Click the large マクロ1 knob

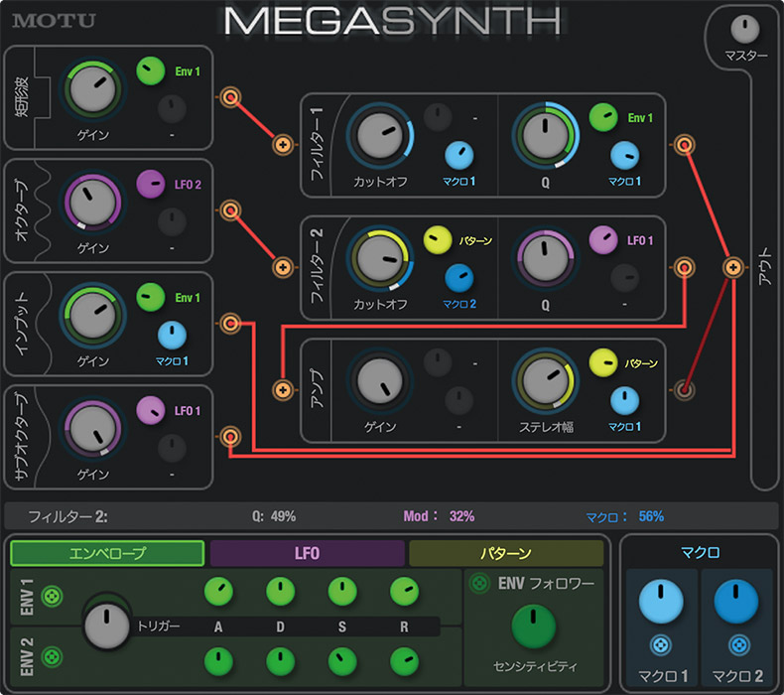pyautogui.click(x=661, y=602)
